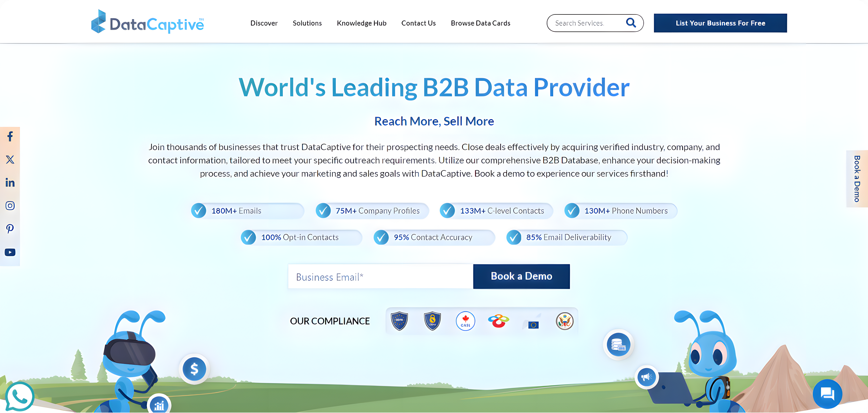This screenshot has height=413, width=868.
Task: Expand the Solutions navigation menu
Action: pyautogui.click(x=307, y=23)
